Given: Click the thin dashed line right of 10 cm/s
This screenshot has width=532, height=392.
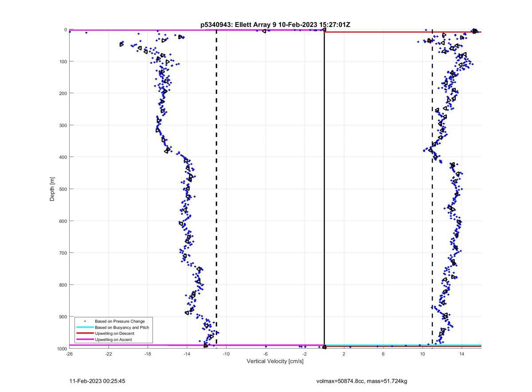Looking at the screenshot, I should [x=432, y=189].
